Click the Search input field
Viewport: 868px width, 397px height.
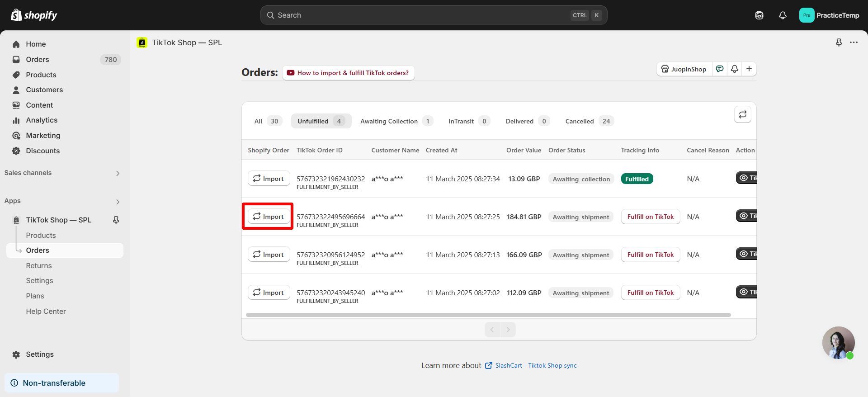coord(434,15)
